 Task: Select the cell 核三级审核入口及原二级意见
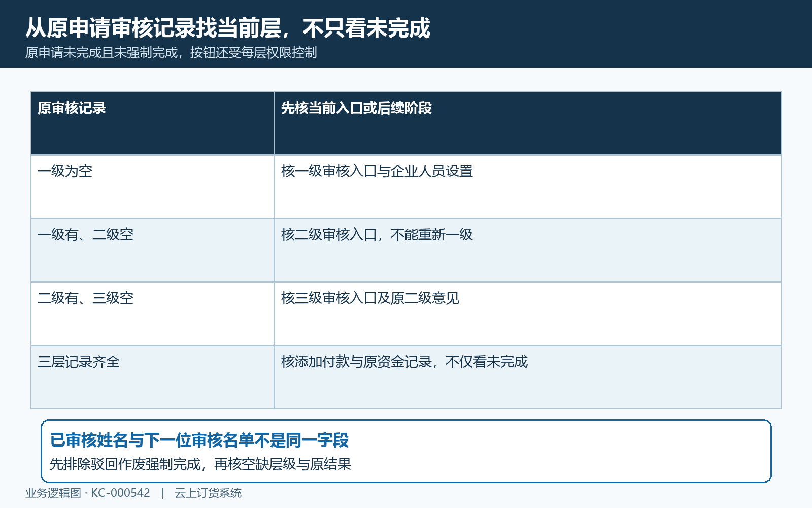pos(528,314)
